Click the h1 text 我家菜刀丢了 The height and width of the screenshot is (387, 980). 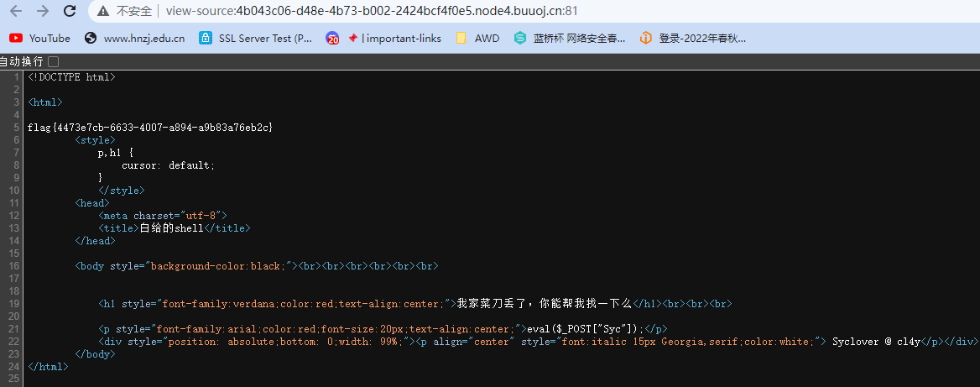point(545,304)
